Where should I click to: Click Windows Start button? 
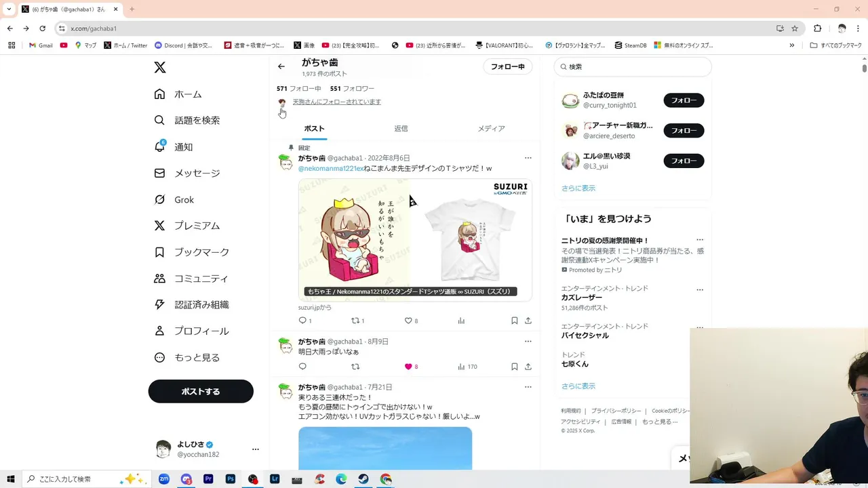[x=11, y=479]
